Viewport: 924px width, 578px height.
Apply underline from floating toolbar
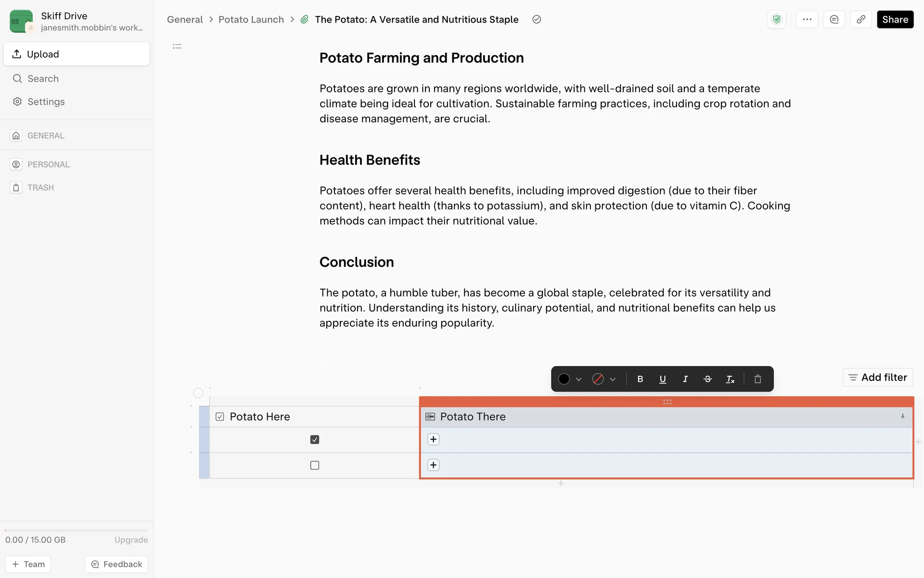tap(663, 379)
